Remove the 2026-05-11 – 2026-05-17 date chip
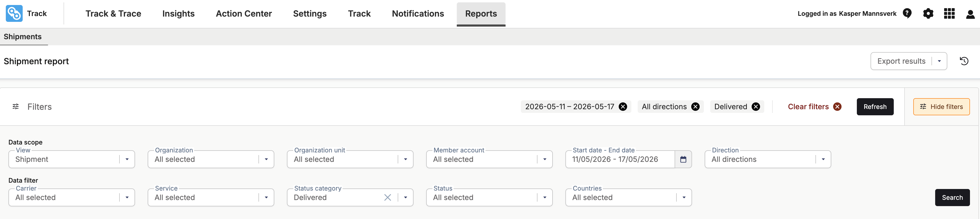The image size is (980, 219). point(623,107)
